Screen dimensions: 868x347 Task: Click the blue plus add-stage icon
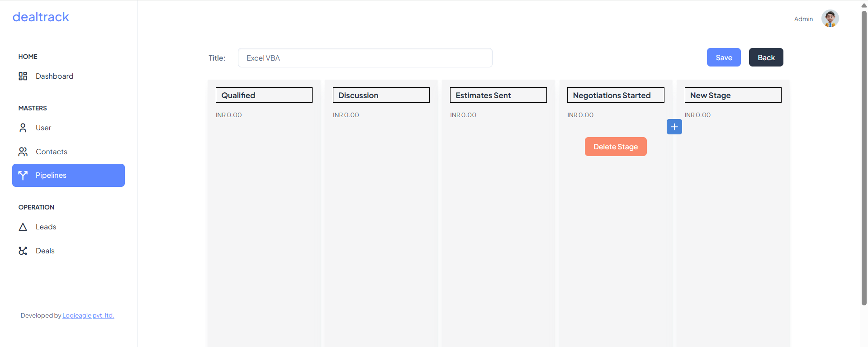click(x=674, y=127)
